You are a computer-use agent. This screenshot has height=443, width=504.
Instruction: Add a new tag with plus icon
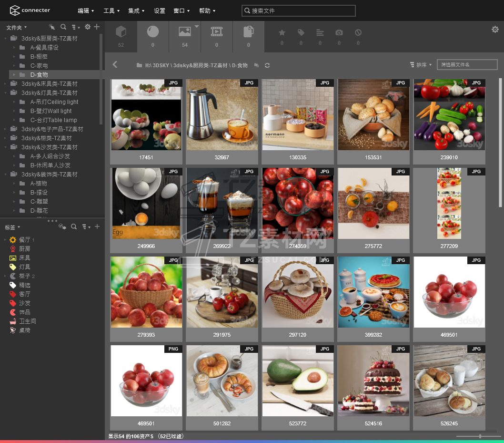coord(97,227)
